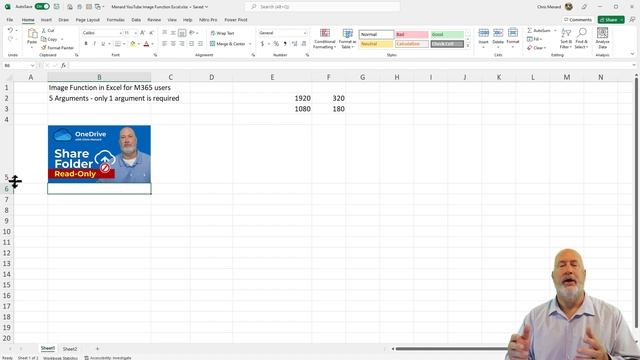Click the Cut scissors icon
The image size is (640, 360).
pyautogui.click(x=44, y=31)
